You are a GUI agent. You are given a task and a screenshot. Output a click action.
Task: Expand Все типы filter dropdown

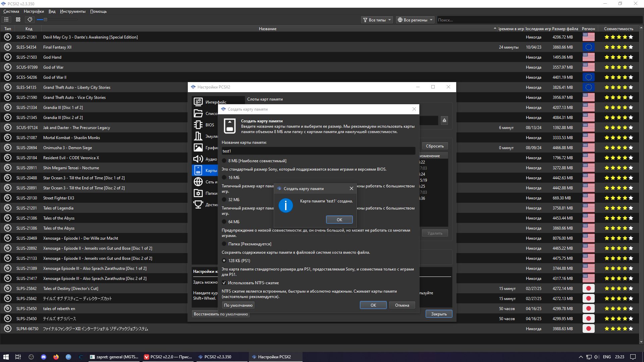point(377,20)
